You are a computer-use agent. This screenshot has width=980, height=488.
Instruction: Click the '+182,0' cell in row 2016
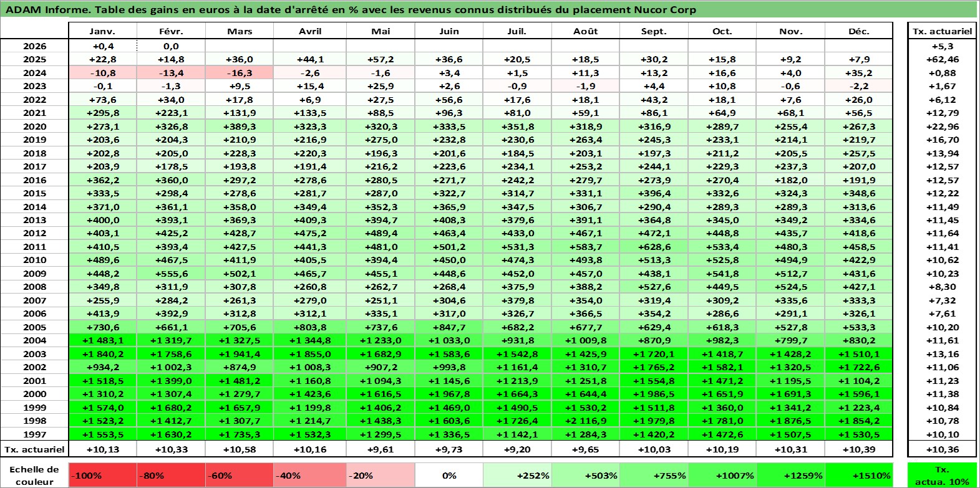tap(790, 180)
